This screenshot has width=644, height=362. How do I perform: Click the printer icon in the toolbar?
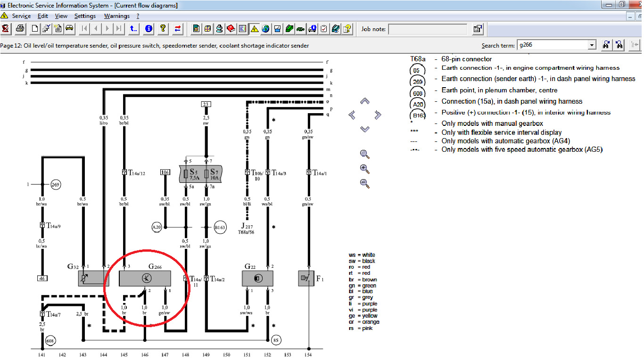click(19, 29)
